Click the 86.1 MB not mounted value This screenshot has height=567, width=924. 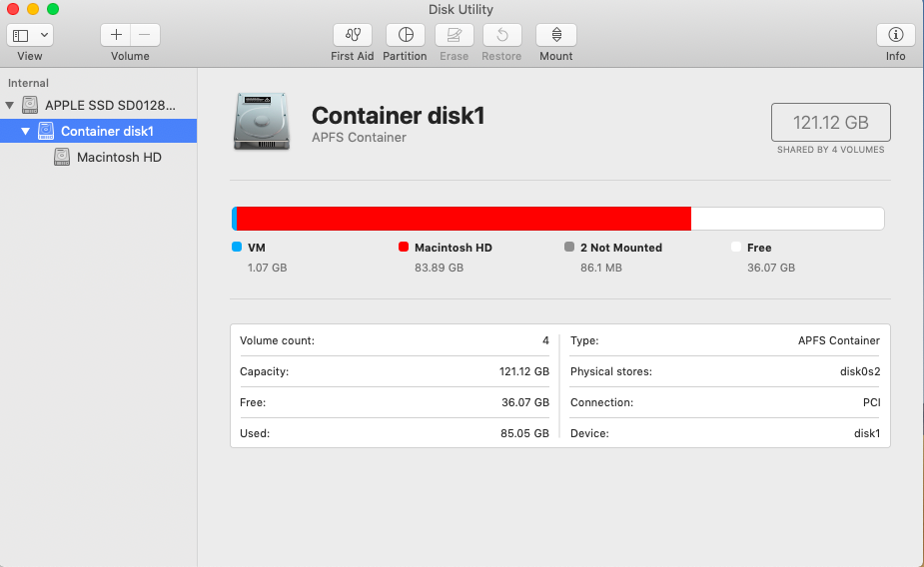pyautogui.click(x=601, y=268)
